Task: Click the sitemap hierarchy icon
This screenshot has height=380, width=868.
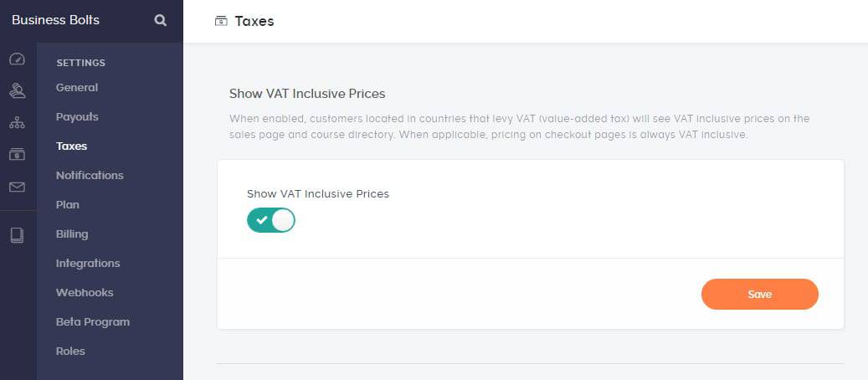Action: coord(17,123)
